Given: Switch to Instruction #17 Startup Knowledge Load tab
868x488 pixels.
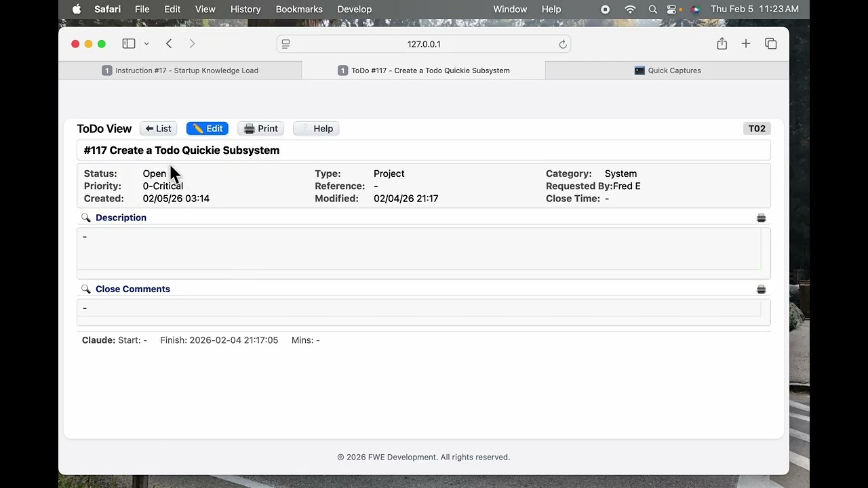Looking at the screenshot, I should pyautogui.click(x=180, y=70).
